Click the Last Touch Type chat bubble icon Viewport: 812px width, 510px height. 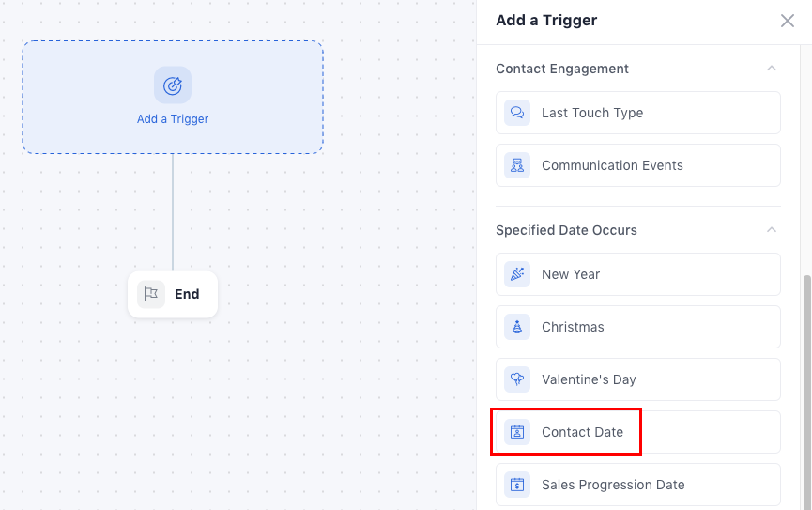pyautogui.click(x=517, y=113)
